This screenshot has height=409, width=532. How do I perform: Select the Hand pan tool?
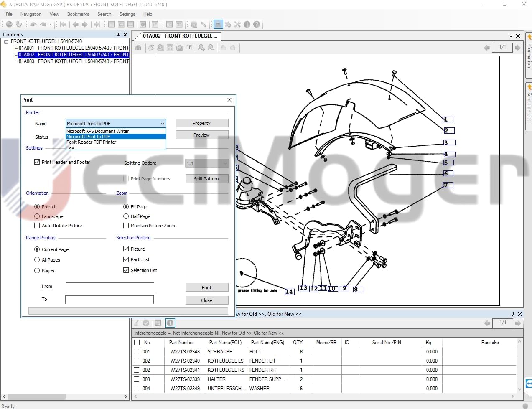[x=151, y=48]
